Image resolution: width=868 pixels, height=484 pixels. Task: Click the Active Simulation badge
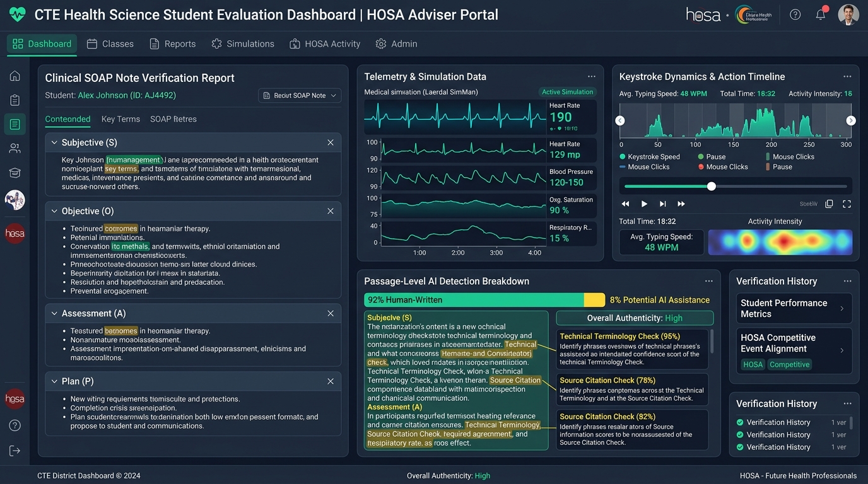(568, 92)
